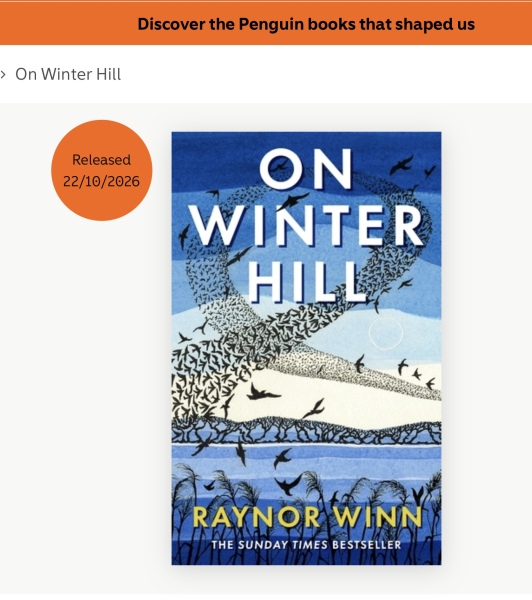
Task: Click the tree line silhouette on the cover
Action: (306, 430)
